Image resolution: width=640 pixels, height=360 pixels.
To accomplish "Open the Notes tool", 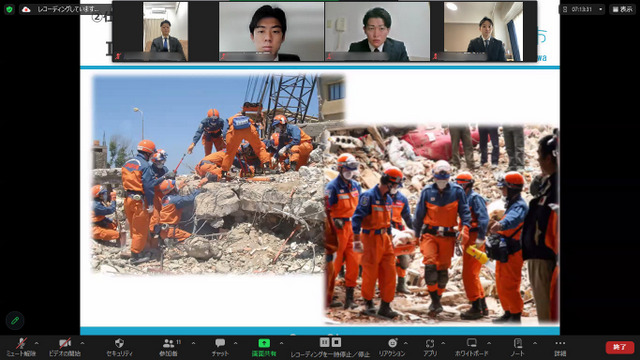I will pyautogui.click(x=518, y=343).
